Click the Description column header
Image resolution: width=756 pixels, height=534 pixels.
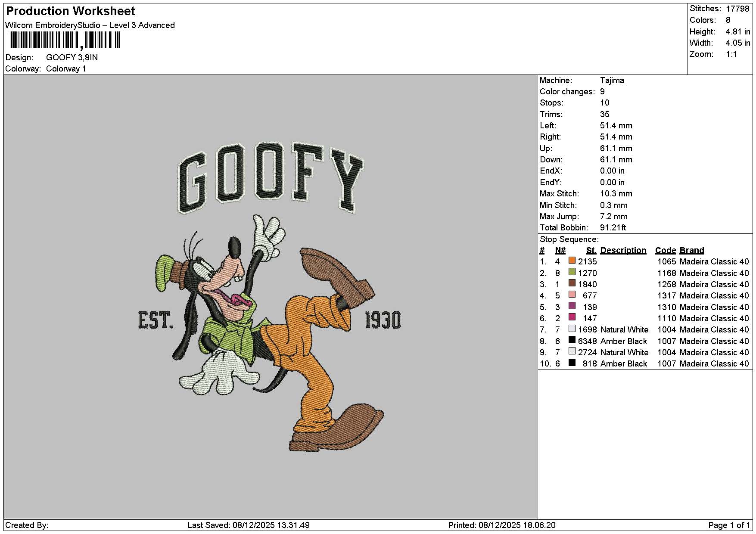tap(623, 251)
